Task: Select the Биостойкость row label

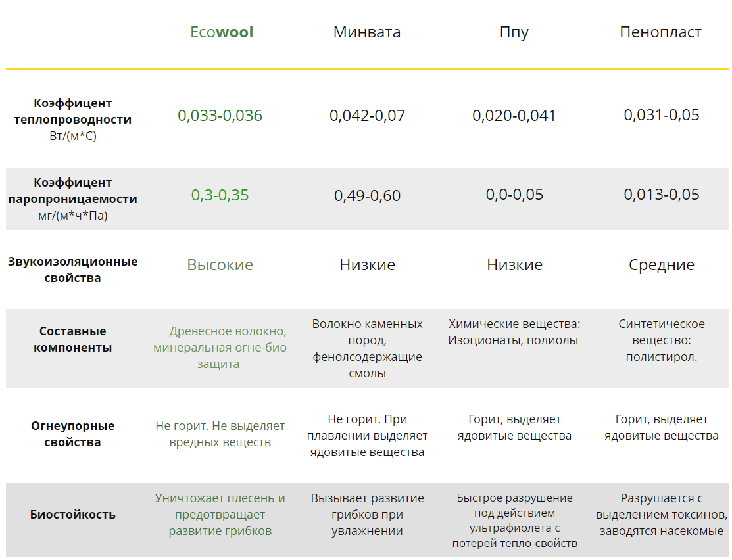Action: (73, 515)
